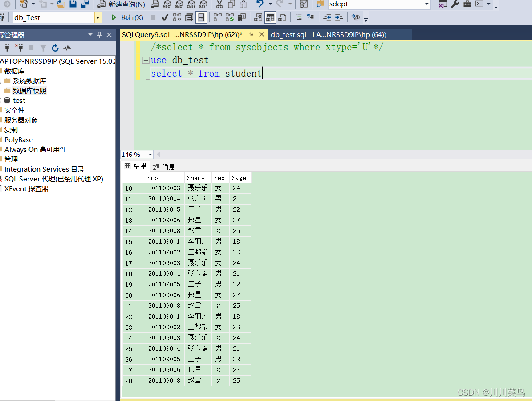This screenshot has height=401, width=532.
Task: Open standard toolbar overflow options
Action: (x=495, y=6)
